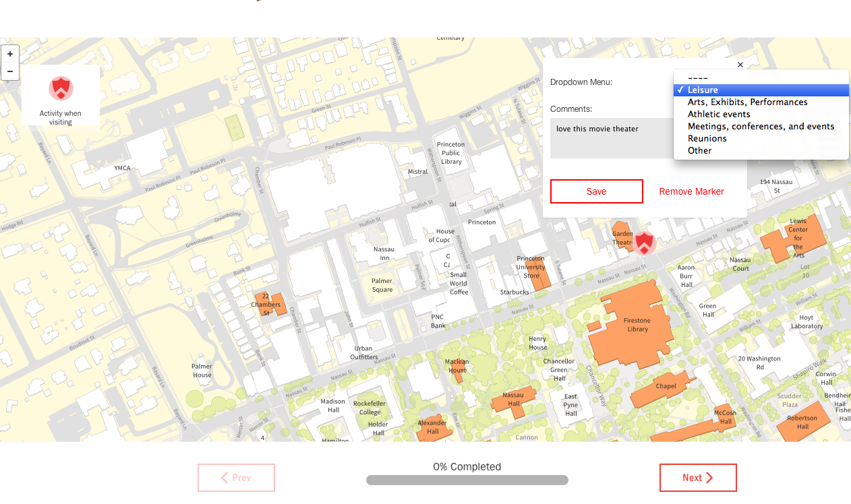
Task: Select Reunions from the dropdown list
Action: 707,139
